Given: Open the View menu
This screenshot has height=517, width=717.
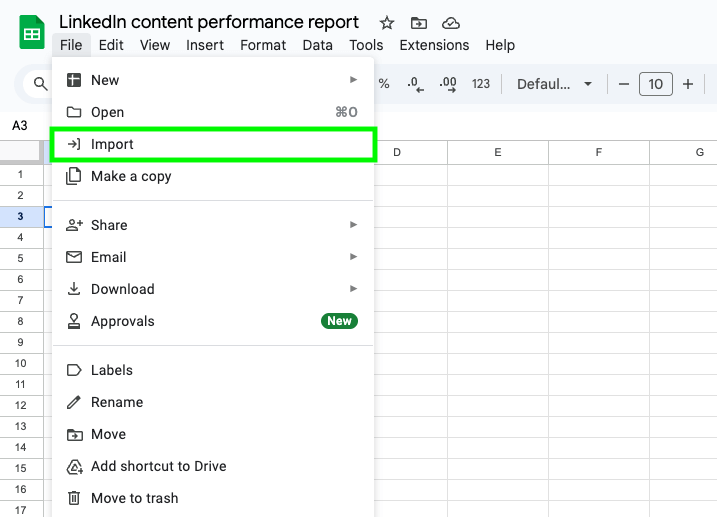Looking at the screenshot, I should point(155,45).
